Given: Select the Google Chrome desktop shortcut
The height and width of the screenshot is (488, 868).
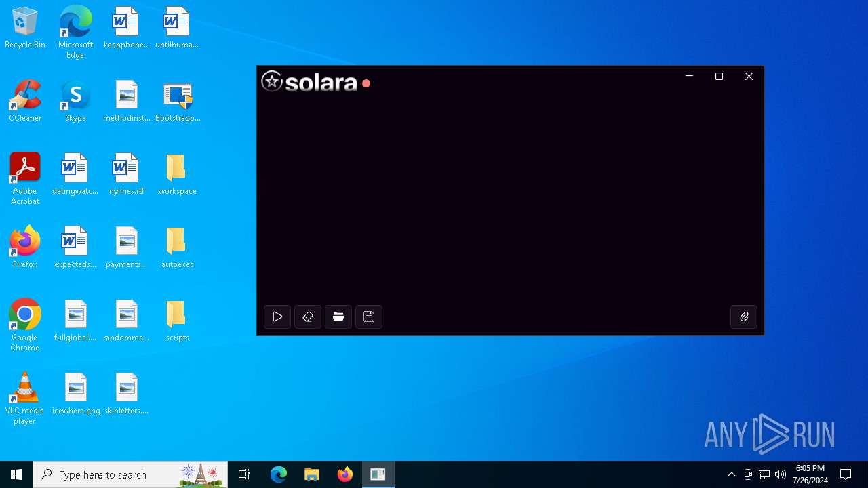Looking at the screenshot, I should (25, 325).
